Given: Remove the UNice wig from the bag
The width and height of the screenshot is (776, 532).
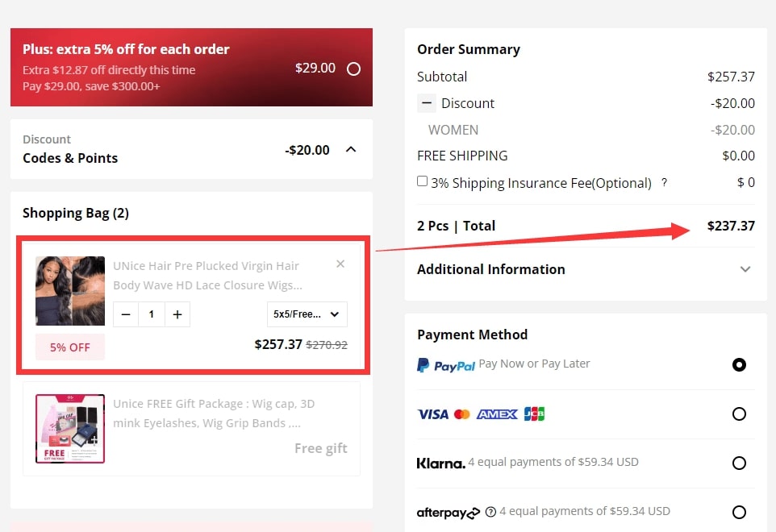Looking at the screenshot, I should pos(340,264).
